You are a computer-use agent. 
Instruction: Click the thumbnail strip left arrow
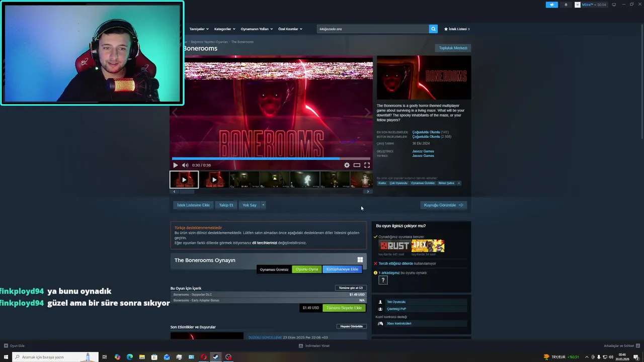(x=174, y=192)
